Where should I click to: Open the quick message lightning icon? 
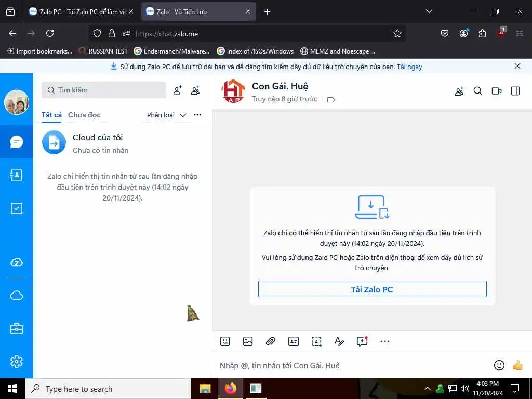pyautogui.click(x=362, y=341)
